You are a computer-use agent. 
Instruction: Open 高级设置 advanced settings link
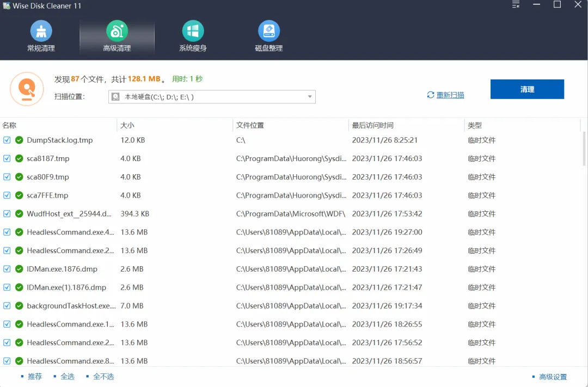[x=553, y=377]
